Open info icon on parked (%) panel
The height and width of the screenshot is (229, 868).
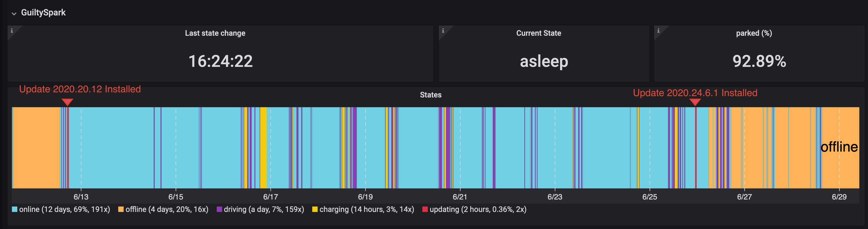pos(658,31)
